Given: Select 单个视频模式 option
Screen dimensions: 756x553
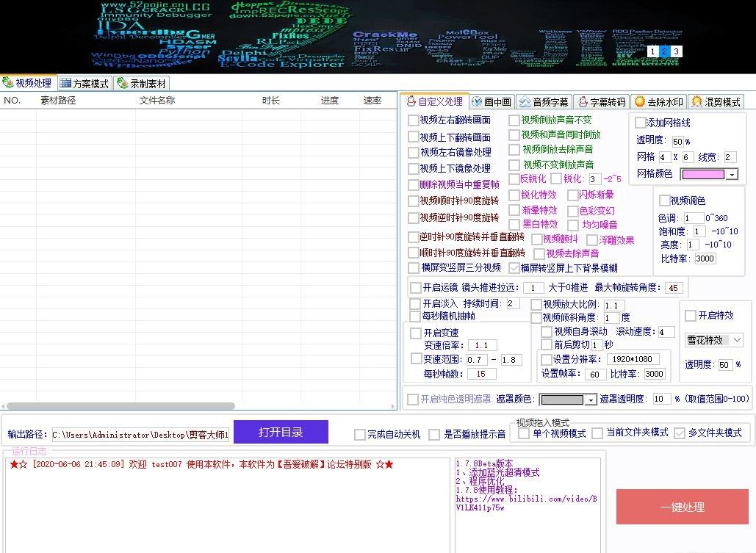Looking at the screenshot, I should pos(524,433).
